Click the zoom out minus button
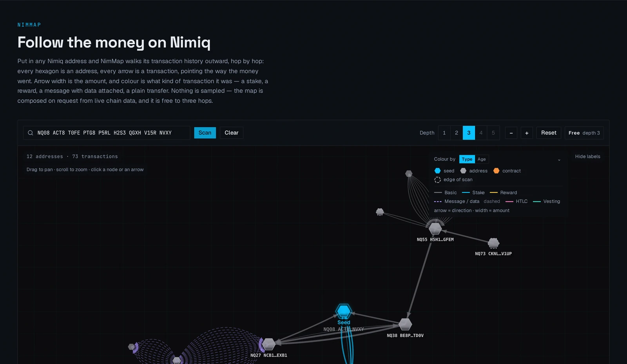 (x=511, y=133)
